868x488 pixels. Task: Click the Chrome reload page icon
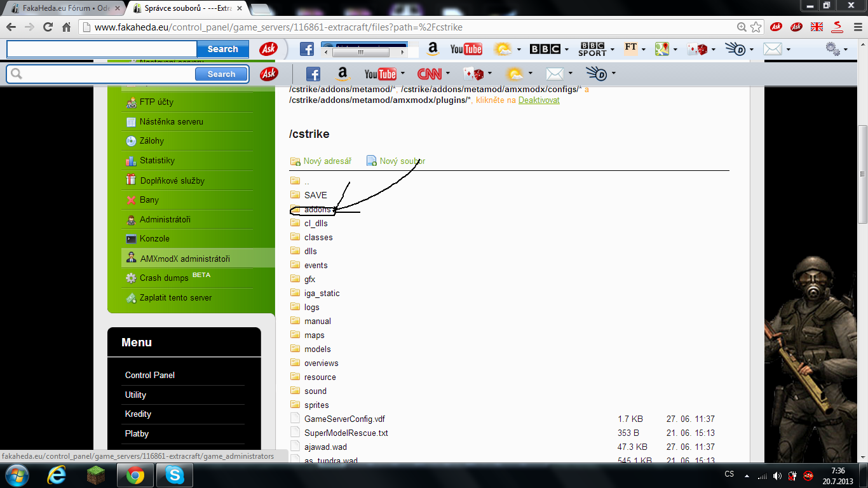(48, 27)
